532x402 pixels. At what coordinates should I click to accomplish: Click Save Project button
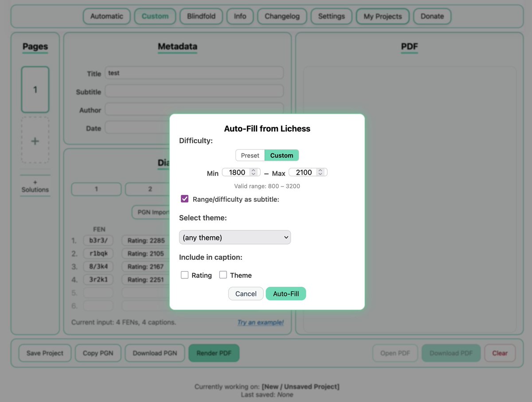45,353
